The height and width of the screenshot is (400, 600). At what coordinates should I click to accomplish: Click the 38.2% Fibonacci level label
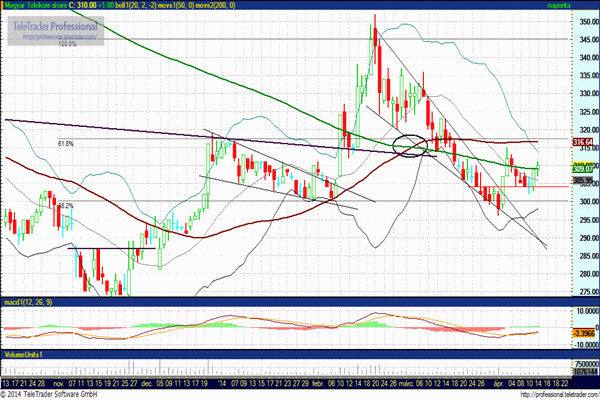[66, 206]
